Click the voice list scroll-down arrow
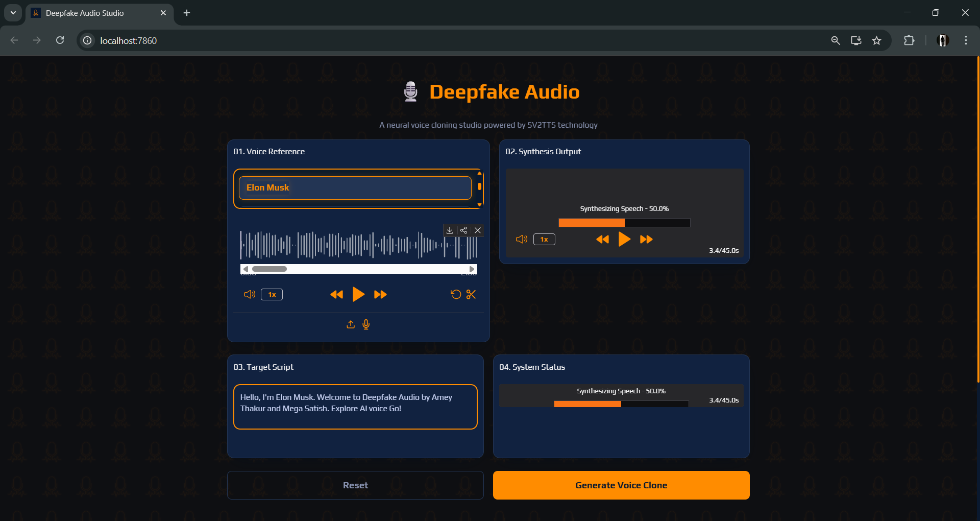This screenshot has width=980, height=521. point(479,205)
